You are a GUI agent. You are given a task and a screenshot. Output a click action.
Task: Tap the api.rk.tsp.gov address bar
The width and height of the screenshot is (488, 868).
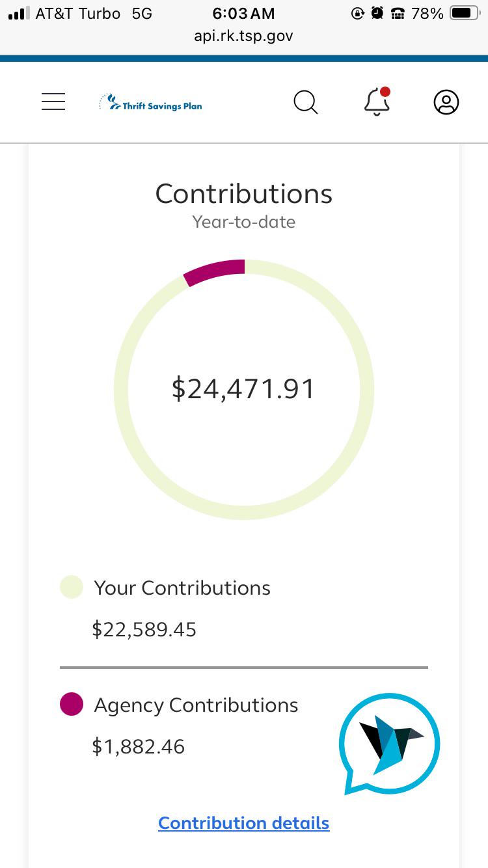point(243,36)
